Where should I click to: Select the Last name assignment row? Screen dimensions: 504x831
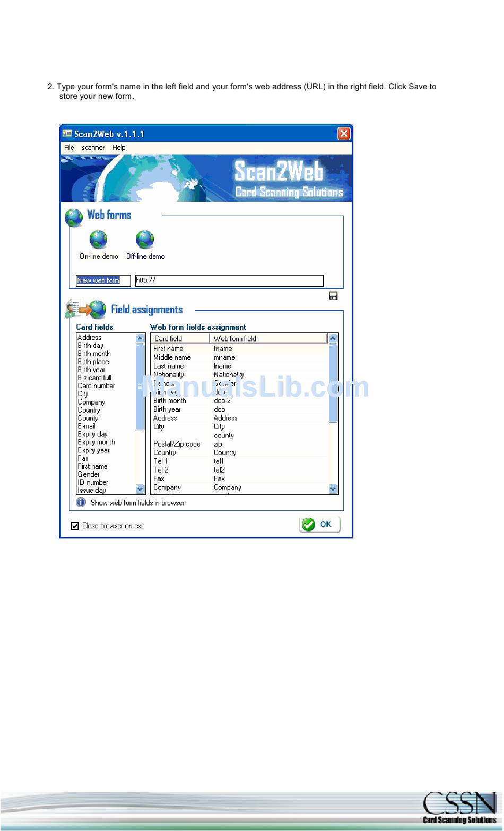239,366
